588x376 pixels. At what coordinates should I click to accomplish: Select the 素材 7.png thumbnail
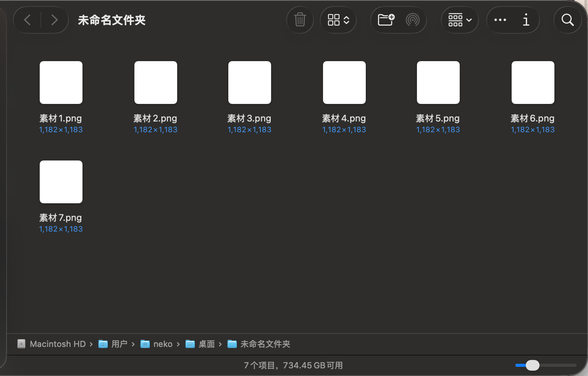61,182
